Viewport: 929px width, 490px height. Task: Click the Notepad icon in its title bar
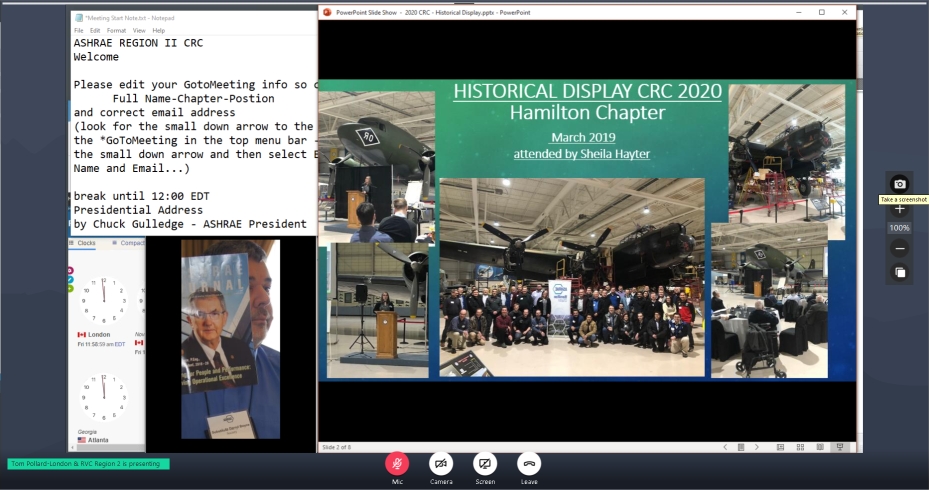click(x=79, y=18)
